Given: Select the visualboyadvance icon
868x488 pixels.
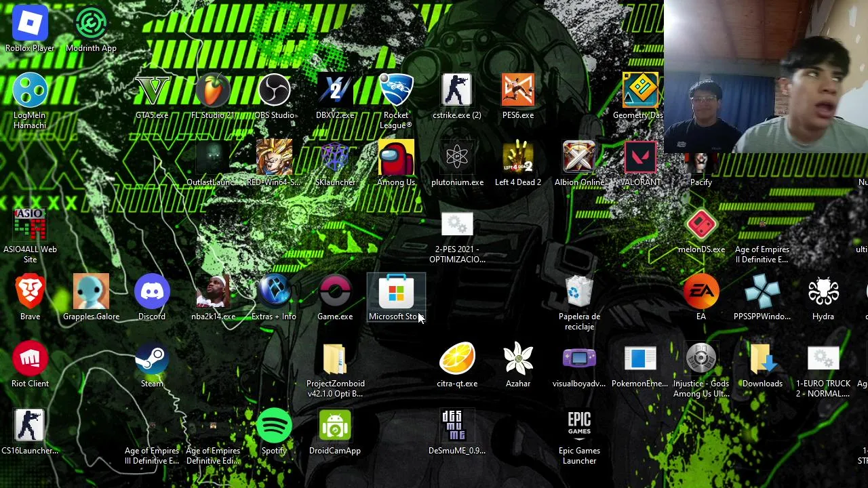Looking at the screenshot, I should coord(579,359).
